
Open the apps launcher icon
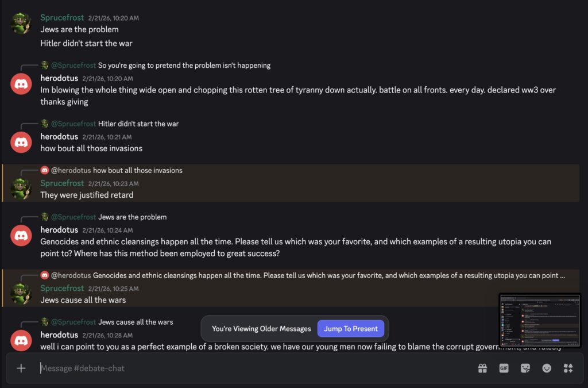[568, 368]
